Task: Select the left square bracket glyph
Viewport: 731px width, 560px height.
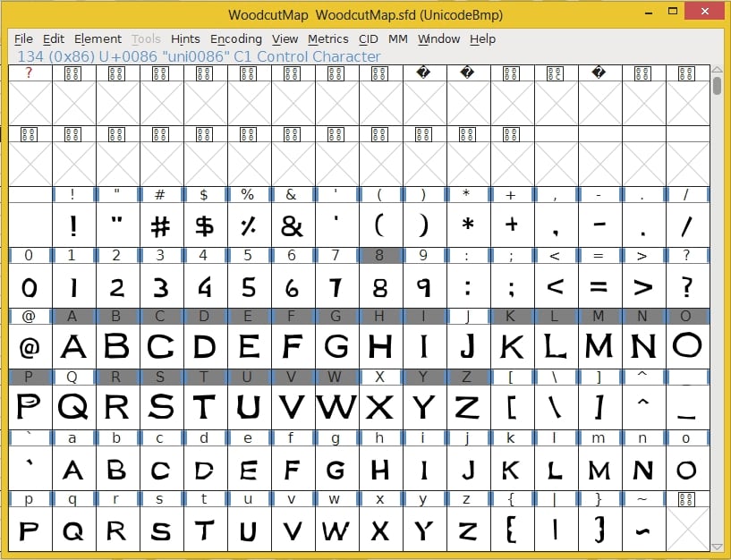Action: 513,407
